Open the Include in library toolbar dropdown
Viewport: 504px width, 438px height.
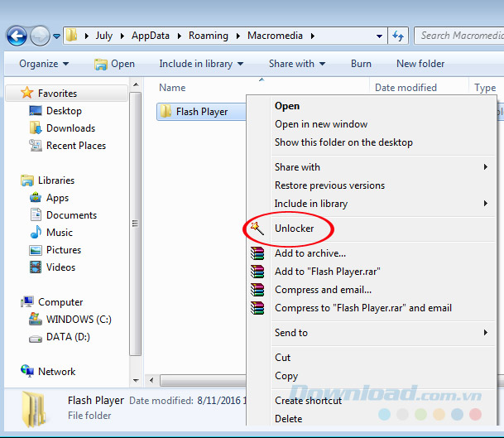[x=201, y=64]
